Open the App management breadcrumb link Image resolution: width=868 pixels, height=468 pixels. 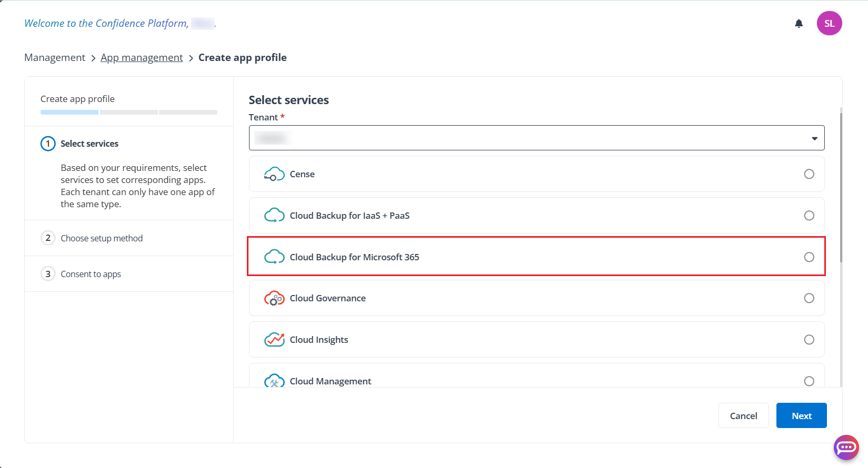(x=142, y=57)
